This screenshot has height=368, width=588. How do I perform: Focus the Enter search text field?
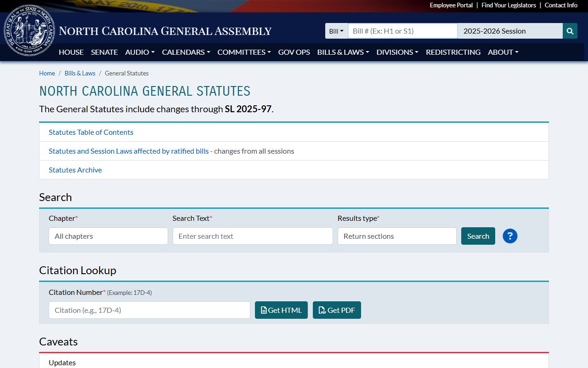pos(253,236)
